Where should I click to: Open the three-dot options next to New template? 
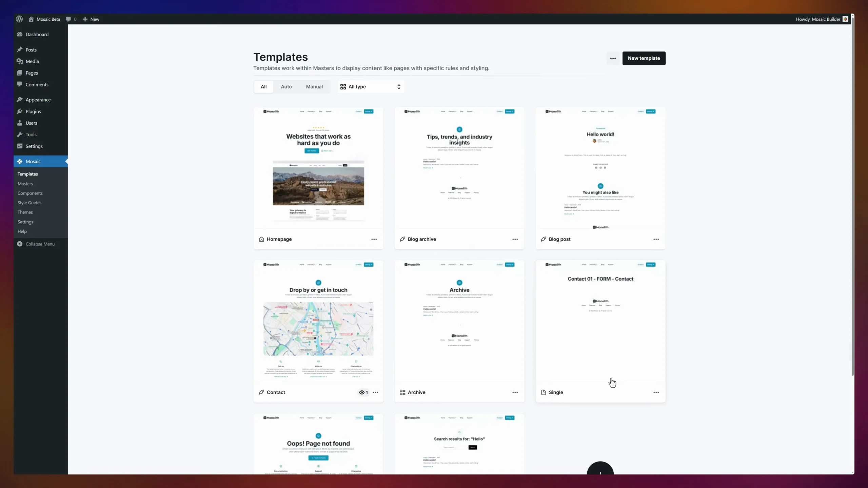(x=613, y=58)
